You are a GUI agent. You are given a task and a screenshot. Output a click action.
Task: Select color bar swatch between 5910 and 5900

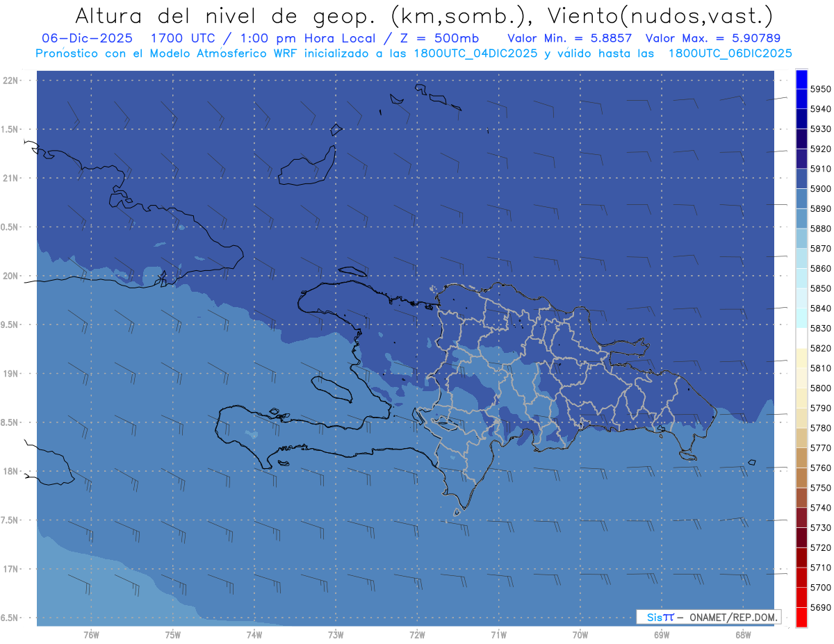click(801, 179)
